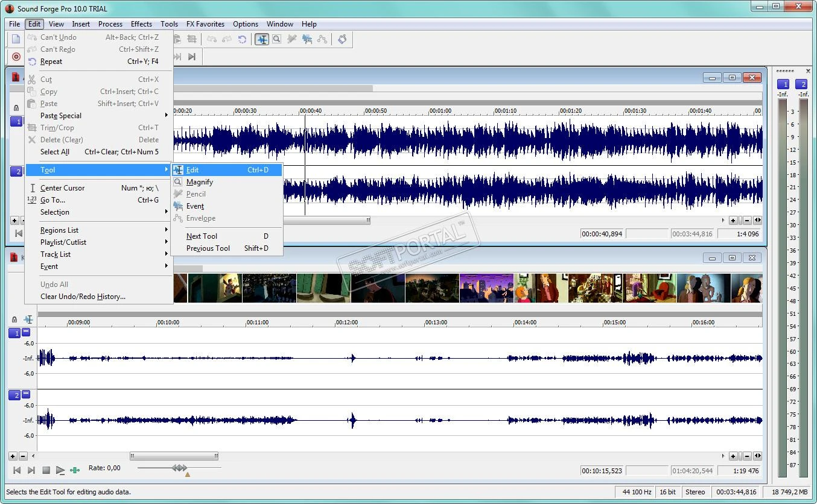Choose Go To... in the Edit menu
The image size is (817, 504).
coord(99,200)
